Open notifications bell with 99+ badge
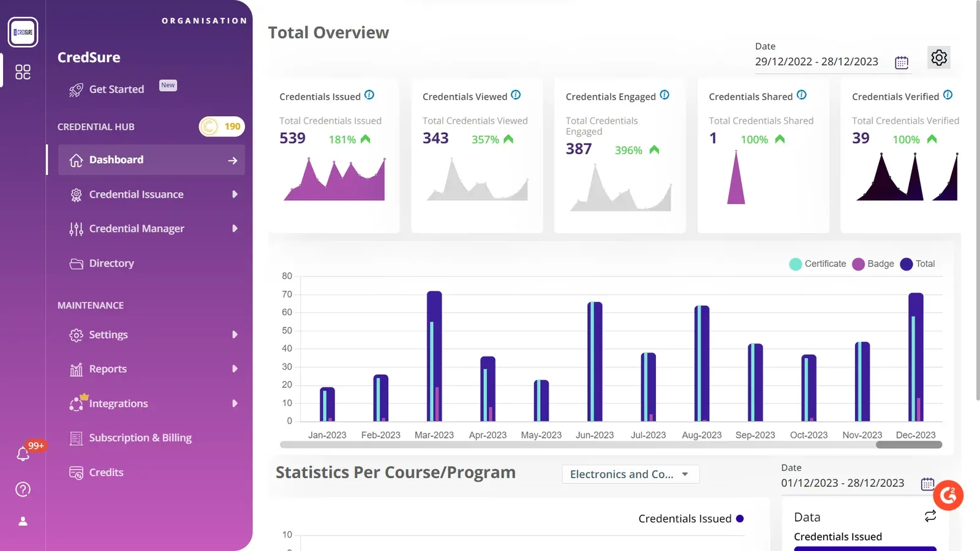980x551 pixels. click(x=23, y=454)
